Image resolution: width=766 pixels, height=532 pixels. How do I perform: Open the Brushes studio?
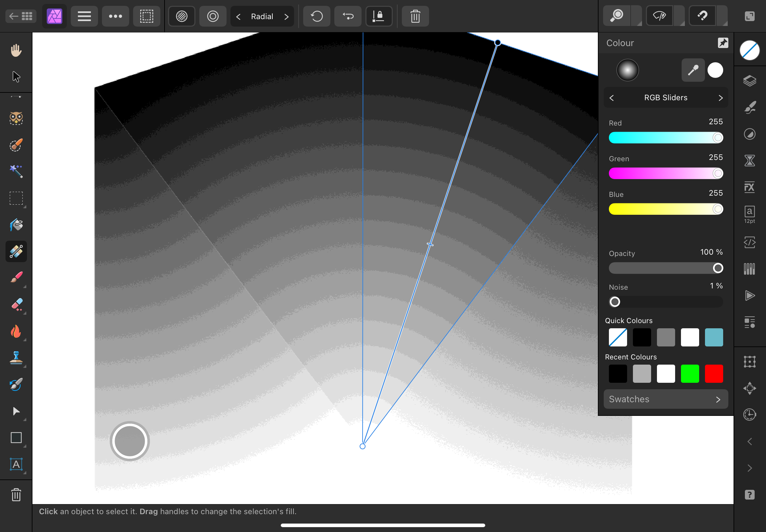(x=749, y=108)
